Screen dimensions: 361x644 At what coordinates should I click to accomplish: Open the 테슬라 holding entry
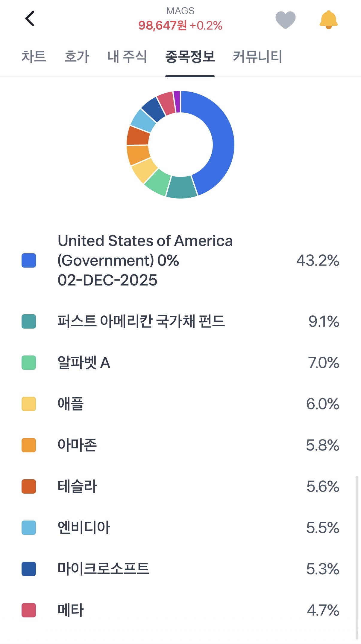(77, 486)
